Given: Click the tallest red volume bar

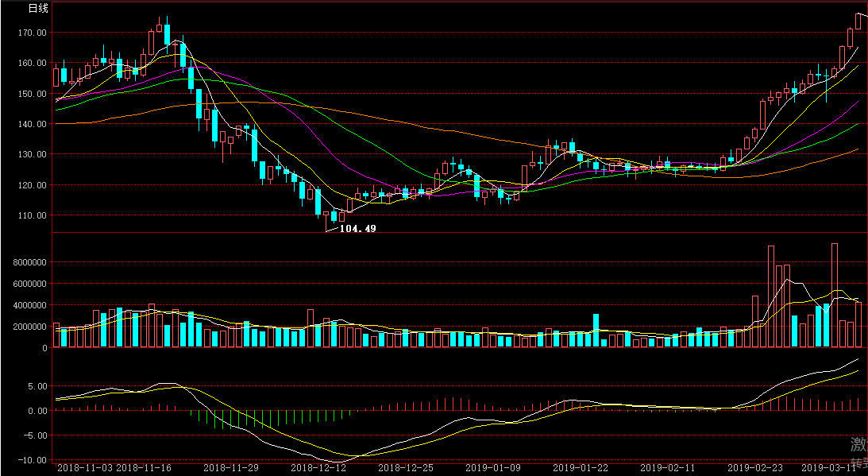Looking at the screenshot, I should click(x=835, y=296).
